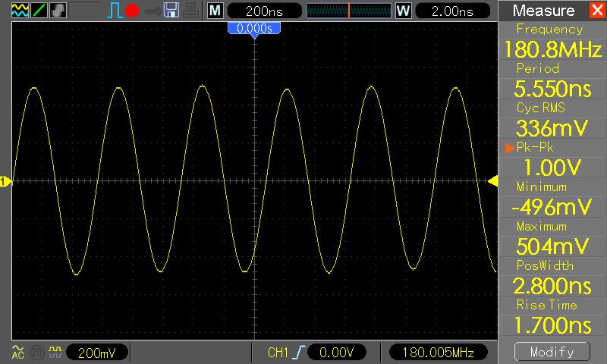The width and height of the screenshot is (607, 364).
Task: Click the sine waveform icon in the top toolbar
Action: tap(20, 11)
